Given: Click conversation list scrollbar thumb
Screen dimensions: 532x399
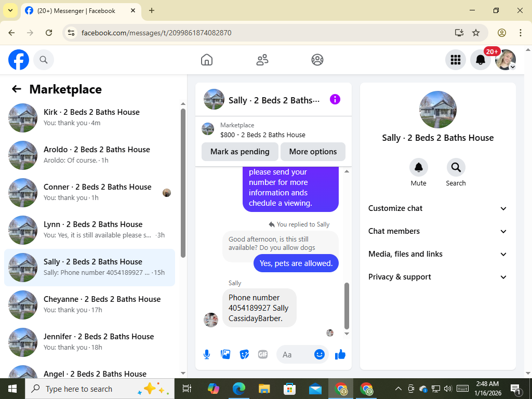Looking at the screenshot, I should (183, 183).
